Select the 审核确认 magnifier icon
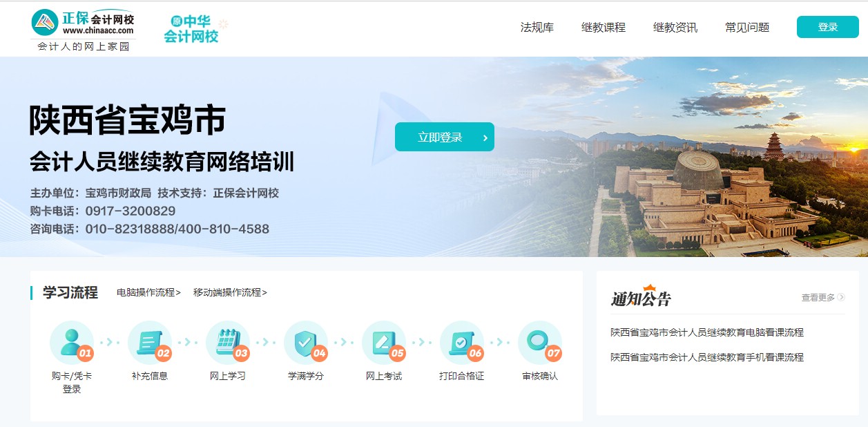This screenshot has width=868, height=427. pos(539,343)
